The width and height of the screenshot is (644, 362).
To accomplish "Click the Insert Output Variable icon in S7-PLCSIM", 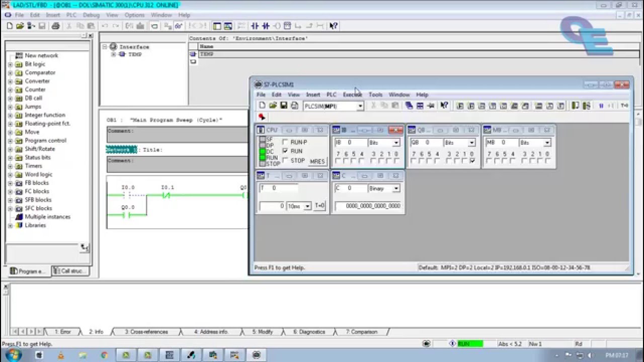I will click(471, 106).
